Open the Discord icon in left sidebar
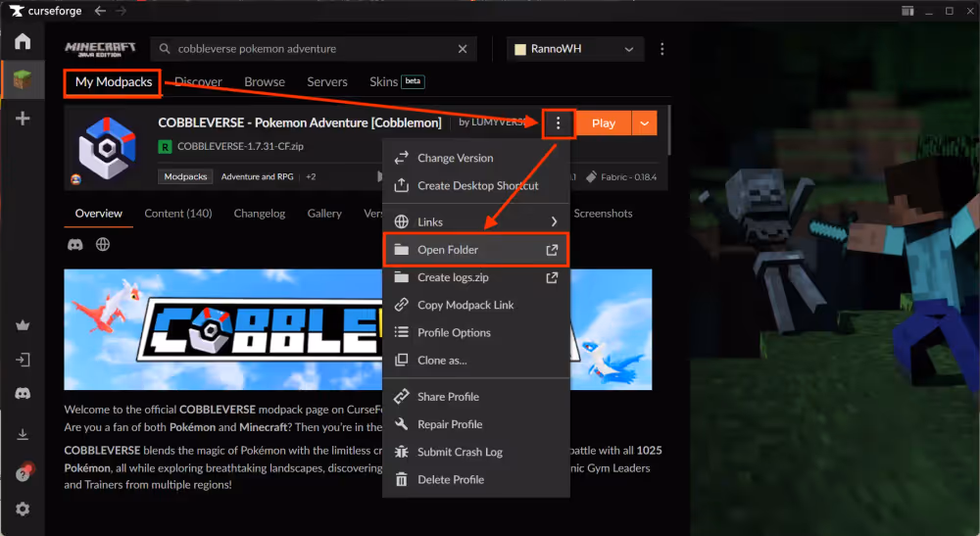980x536 pixels. point(23,394)
